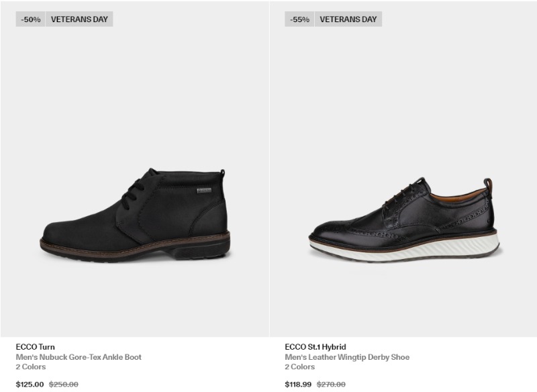Open the ECCO St.1 Hybrid title link

coord(315,347)
